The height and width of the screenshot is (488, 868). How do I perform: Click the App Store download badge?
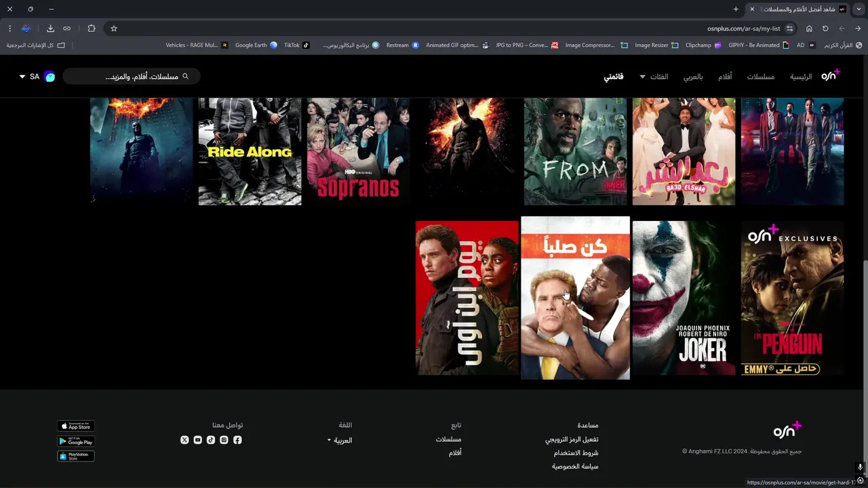pos(76,426)
